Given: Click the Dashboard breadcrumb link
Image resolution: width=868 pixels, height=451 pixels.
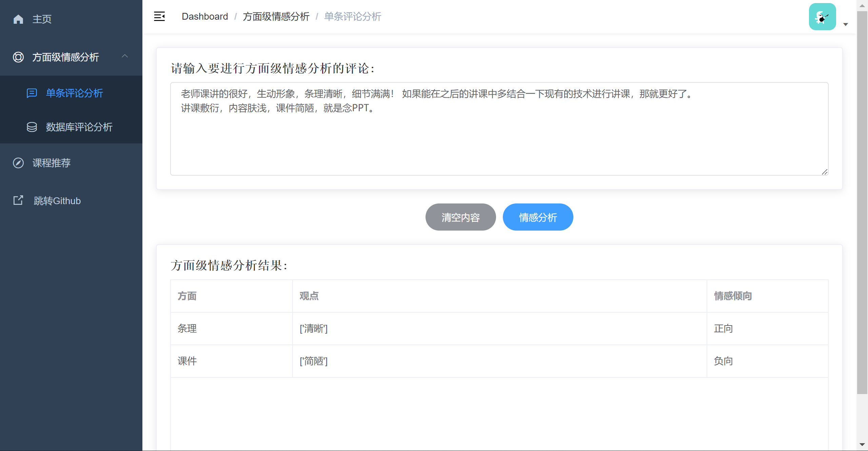Looking at the screenshot, I should [x=205, y=16].
